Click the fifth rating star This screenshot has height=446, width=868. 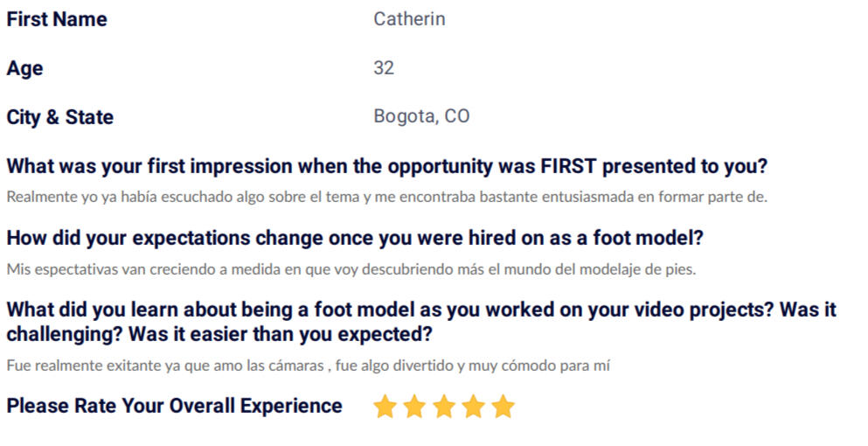503,406
